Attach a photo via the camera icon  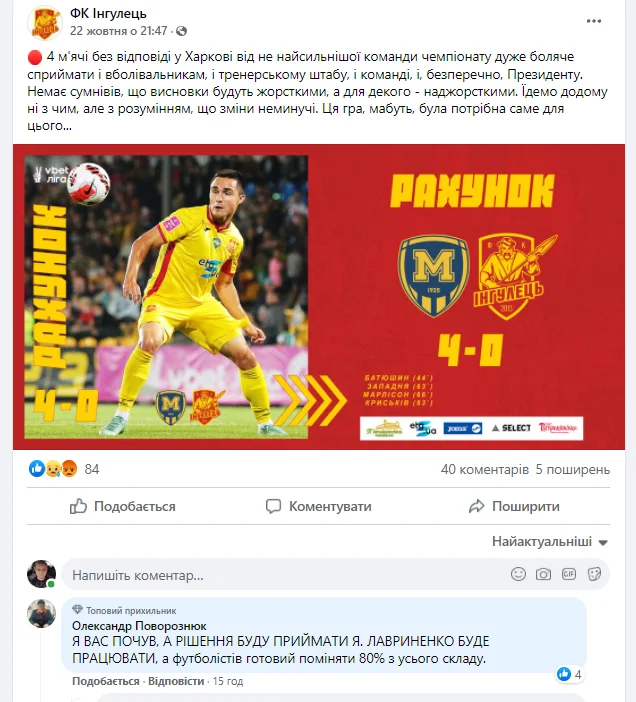(x=543, y=574)
